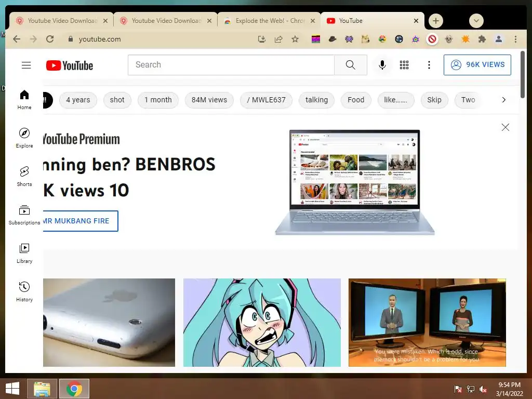Select the 'talking' filter chip

316,100
